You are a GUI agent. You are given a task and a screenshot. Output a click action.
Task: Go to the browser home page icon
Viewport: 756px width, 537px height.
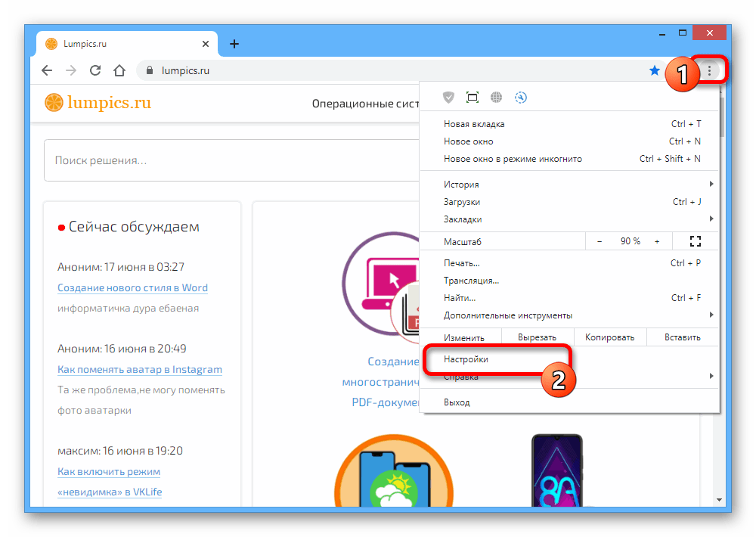pos(119,70)
